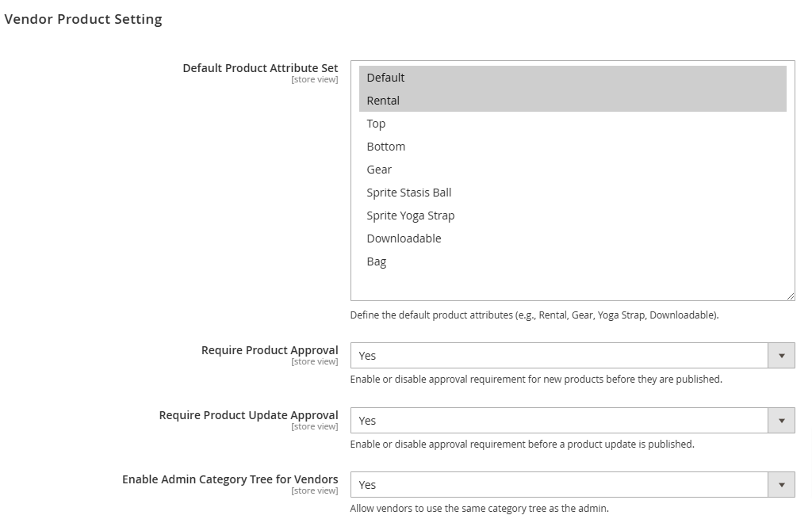Click arrow of Require Product Approval select
The width and height of the screenshot is (812, 519).
[x=781, y=356]
